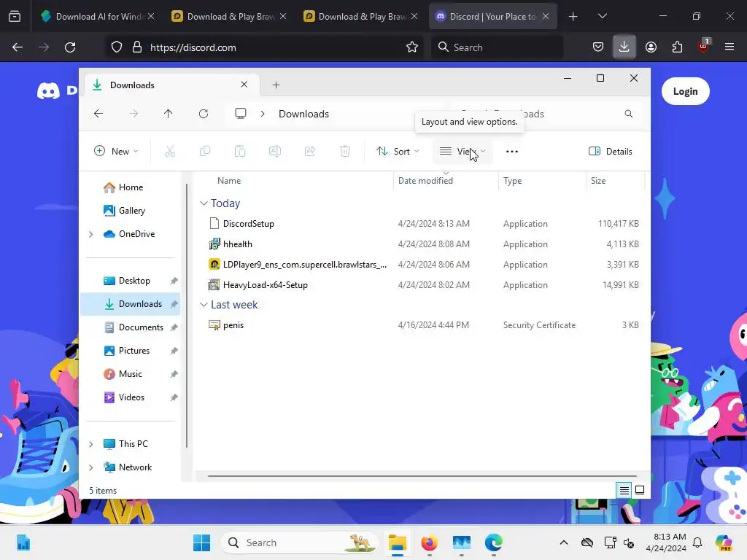747x560 pixels.
Task: Open the Sort options dropdown
Action: click(398, 152)
